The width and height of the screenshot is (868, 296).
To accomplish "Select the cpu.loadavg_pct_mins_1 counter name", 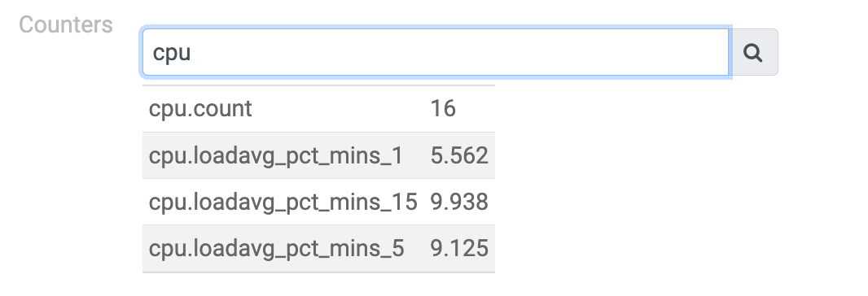I will coord(276,155).
